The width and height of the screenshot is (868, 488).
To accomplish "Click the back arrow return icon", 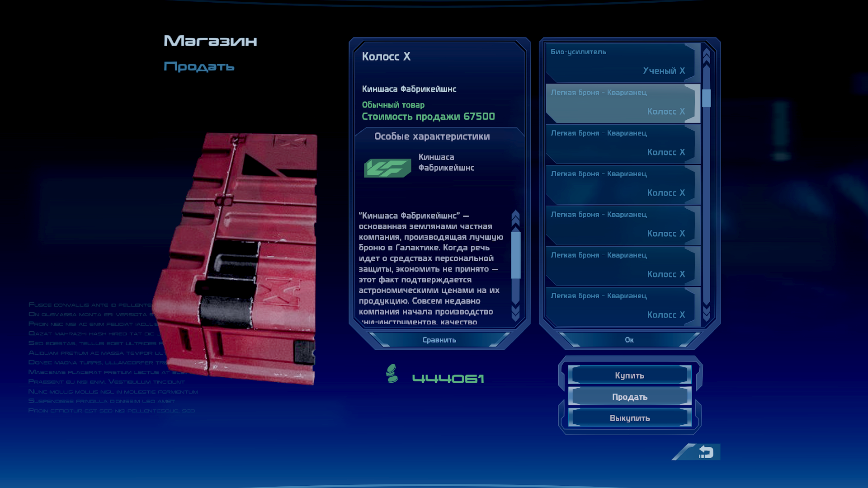I will pos(706,452).
